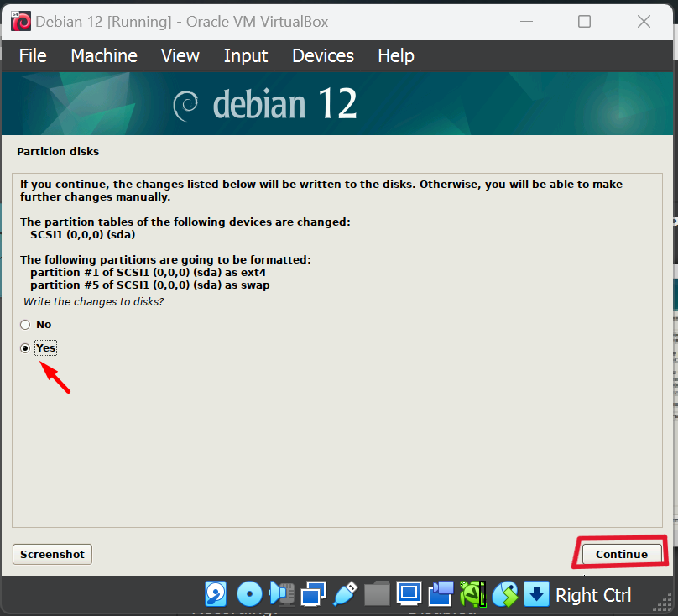Click the partition #5 swap line
This screenshot has width=678, height=616.
[x=150, y=285]
